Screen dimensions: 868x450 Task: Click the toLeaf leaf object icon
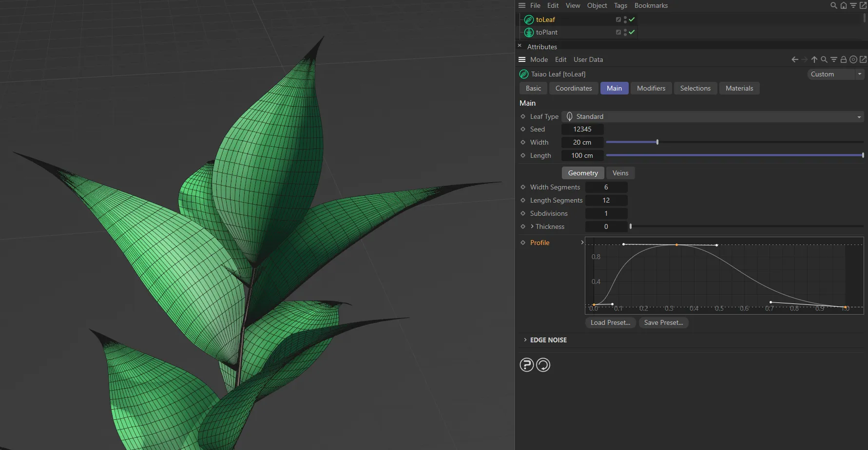point(528,19)
